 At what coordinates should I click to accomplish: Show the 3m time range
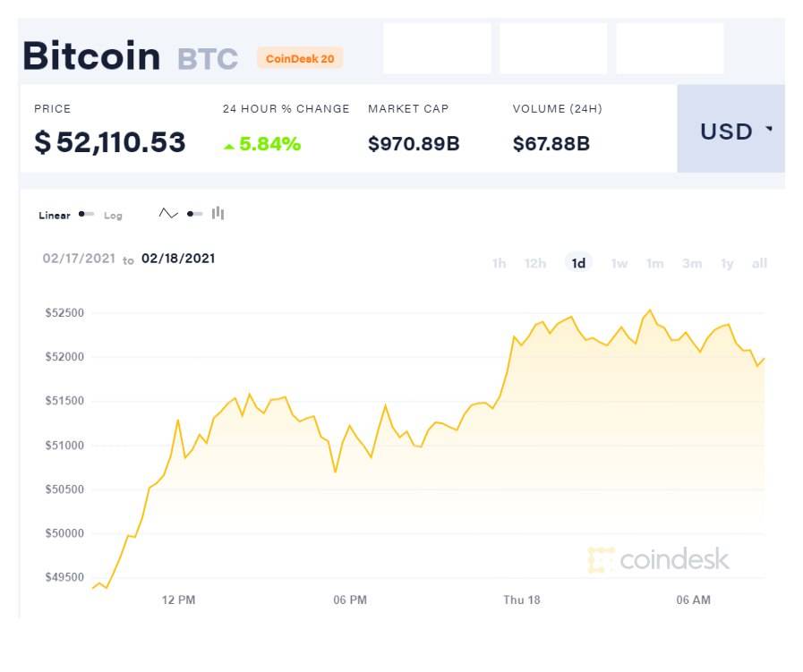691,263
